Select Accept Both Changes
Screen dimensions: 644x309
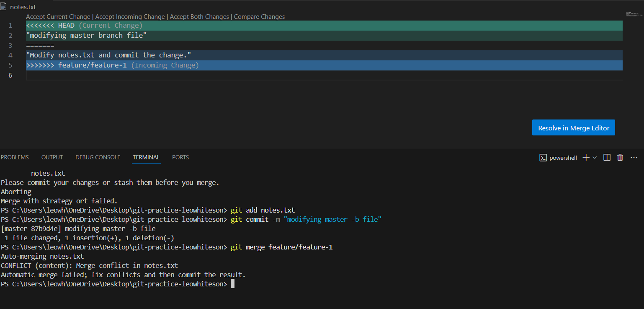pyautogui.click(x=199, y=17)
